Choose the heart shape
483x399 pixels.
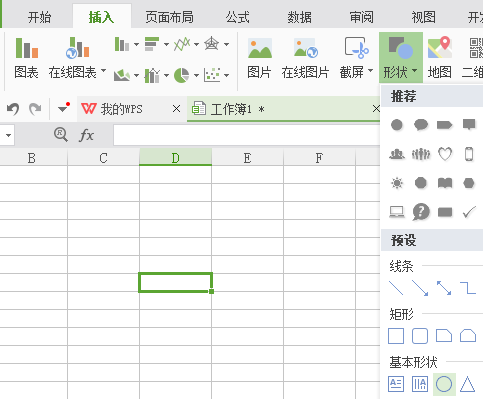click(x=445, y=154)
